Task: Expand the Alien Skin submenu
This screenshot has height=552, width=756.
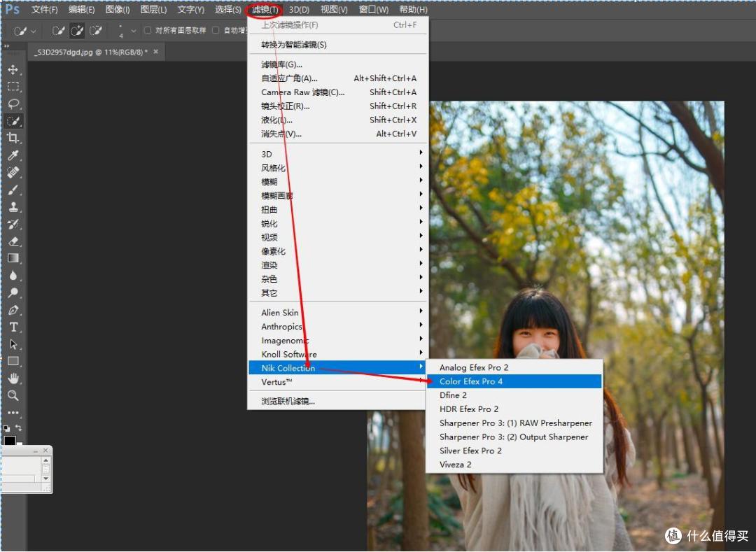Action: [337, 313]
